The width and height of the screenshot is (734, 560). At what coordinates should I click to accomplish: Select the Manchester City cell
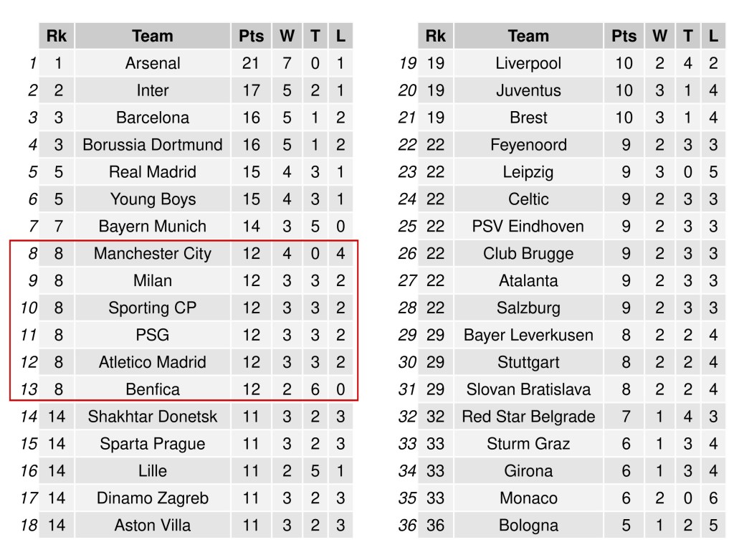click(153, 254)
